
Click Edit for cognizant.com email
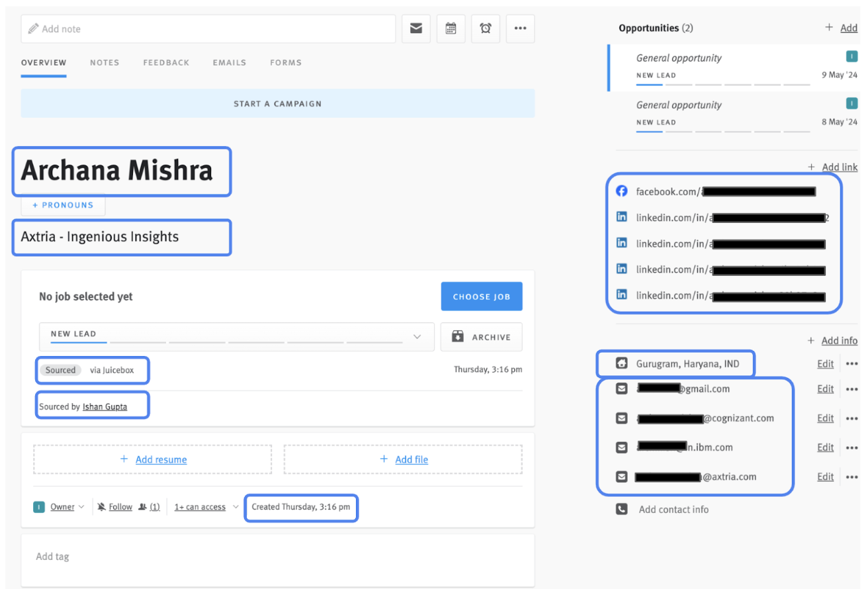click(x=825, y=418)
